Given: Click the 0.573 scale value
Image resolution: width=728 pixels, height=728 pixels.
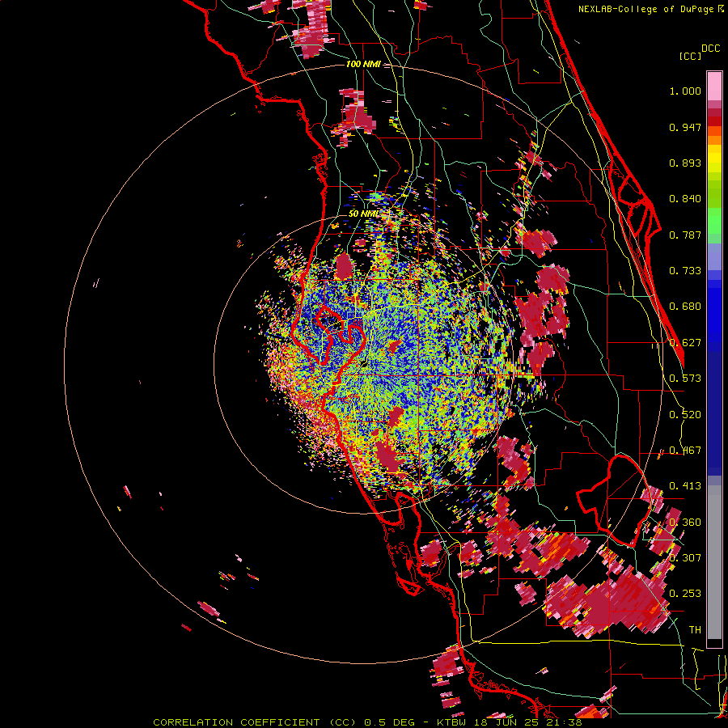Looking at the screenshot, I should (x=685, y=379).
